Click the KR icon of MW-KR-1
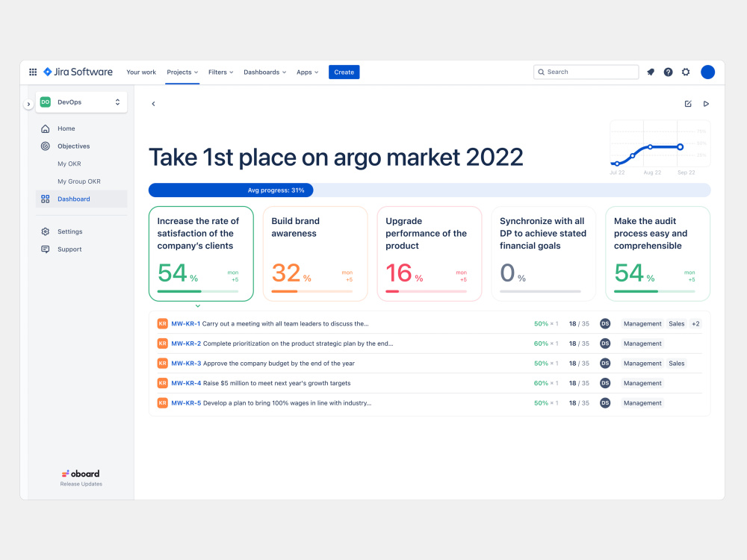The image size is (747, 560). tap(162, 324)
